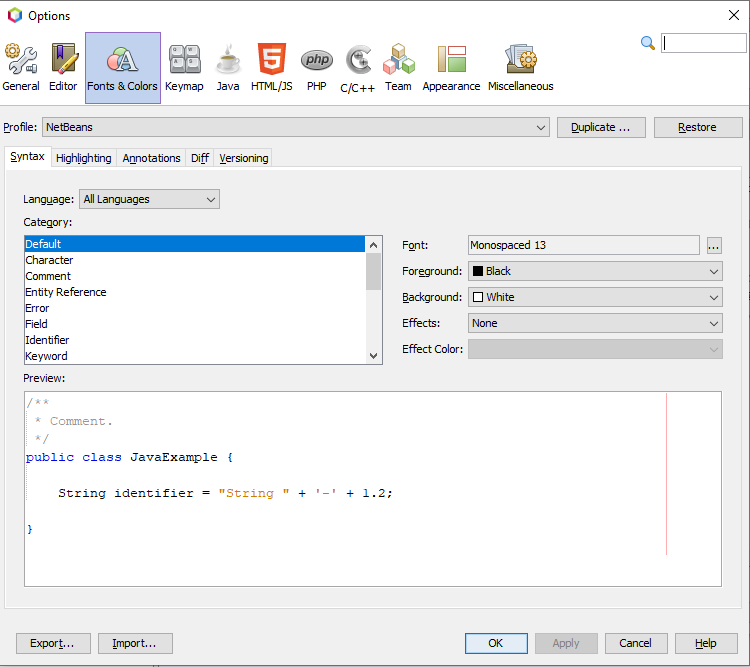750x667 pixels.
Task: Open the Appearance options category
Action: [451, 68]
